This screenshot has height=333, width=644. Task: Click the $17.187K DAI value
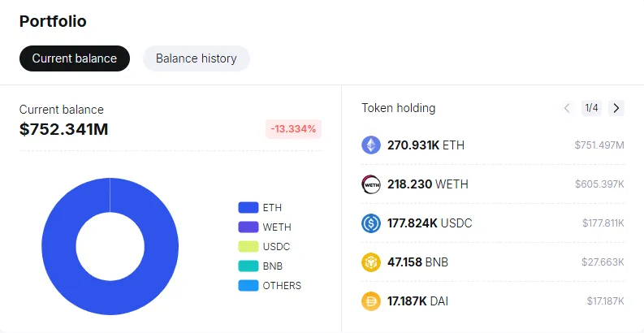pos(605,301)
